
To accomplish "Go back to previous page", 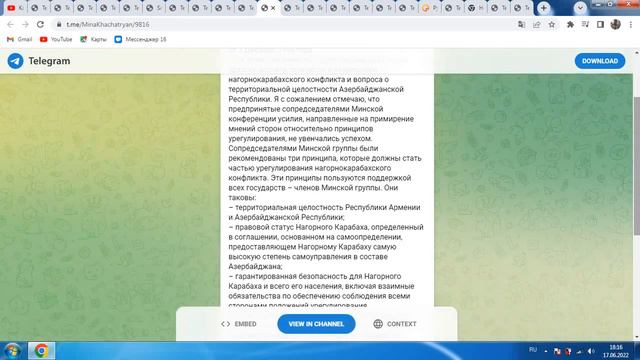I will (x=10, y=24).
